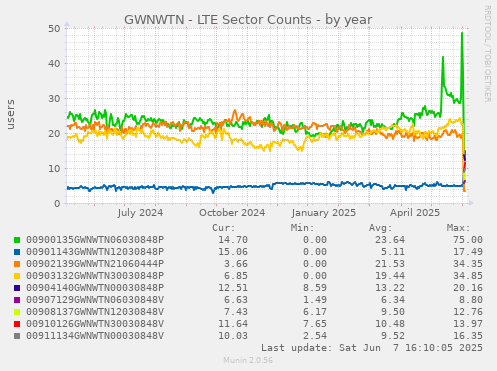Click the max value 75.00
497x371 pixels.
(468, 240)
